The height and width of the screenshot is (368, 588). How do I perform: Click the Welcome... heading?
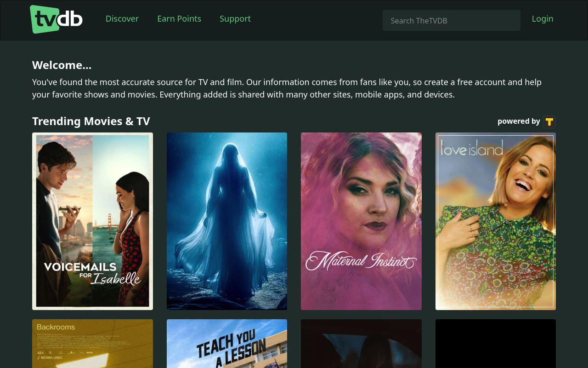click(62, 65)
